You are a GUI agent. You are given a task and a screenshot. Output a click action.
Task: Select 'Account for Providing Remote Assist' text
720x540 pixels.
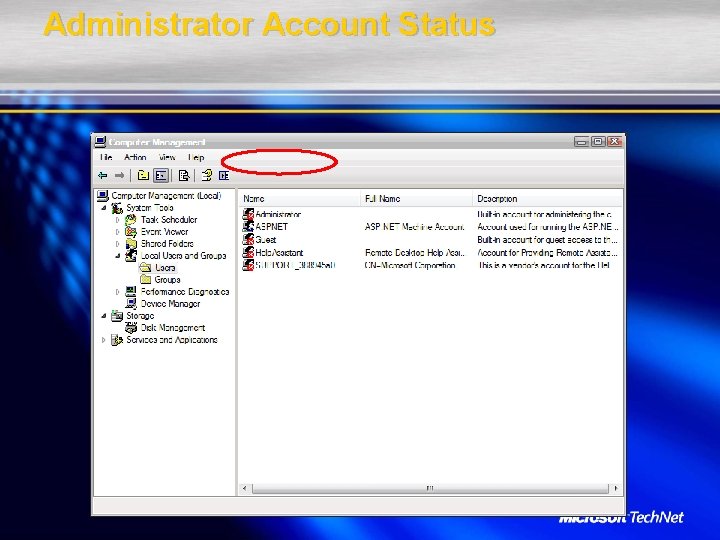tap(545, 252)
